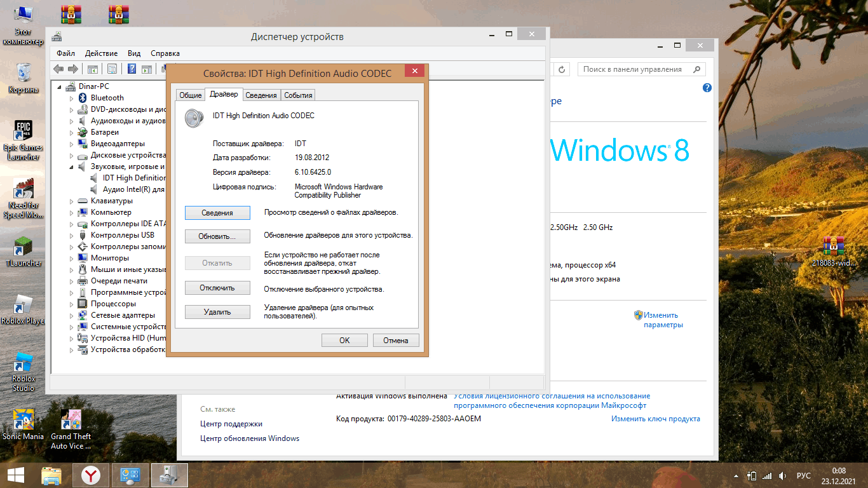Expand the DVD-дисководы category
The image size is (868, 488).
click(x=72, y=109)
